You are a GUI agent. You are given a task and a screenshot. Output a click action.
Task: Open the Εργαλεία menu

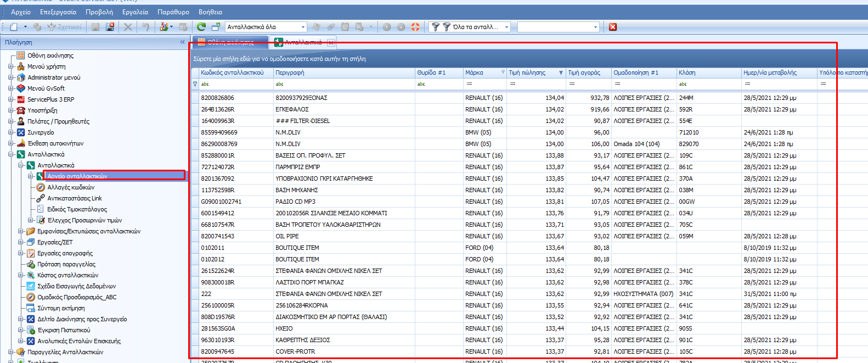click(x=135, y=12)
